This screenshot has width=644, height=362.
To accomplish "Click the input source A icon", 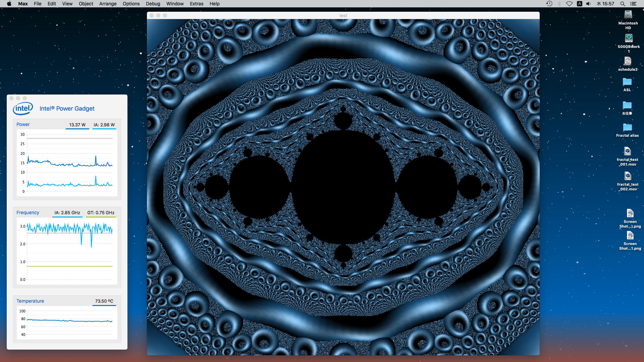I will 579,4.
